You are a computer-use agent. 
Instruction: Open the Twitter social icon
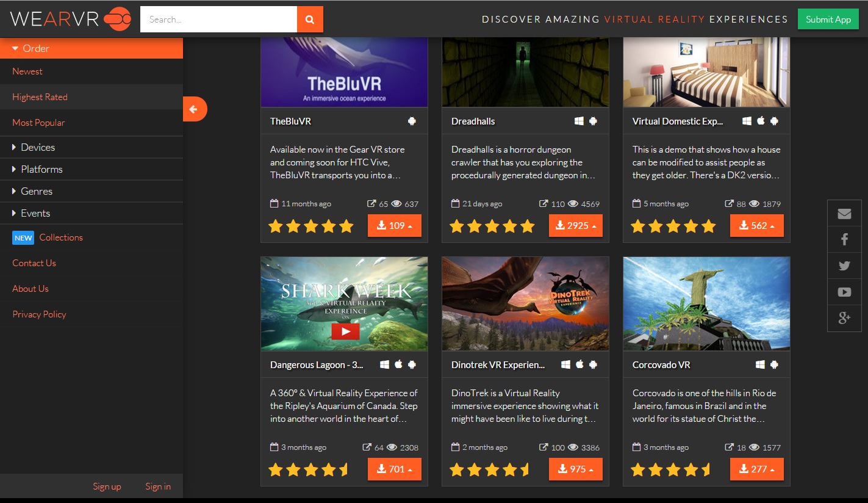844,266
